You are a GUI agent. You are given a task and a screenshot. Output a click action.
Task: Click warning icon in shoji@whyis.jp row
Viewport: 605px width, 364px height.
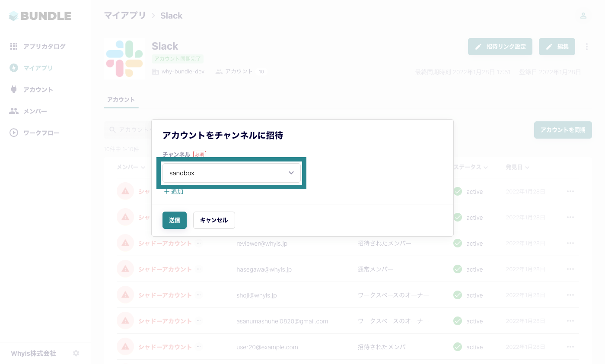pyautogui.click(x=125, y=295)
